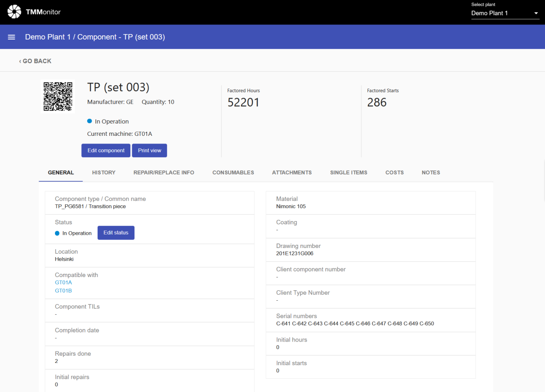Go back to previous page
Viewport: 545px width, 392px height.
(35, 61)
